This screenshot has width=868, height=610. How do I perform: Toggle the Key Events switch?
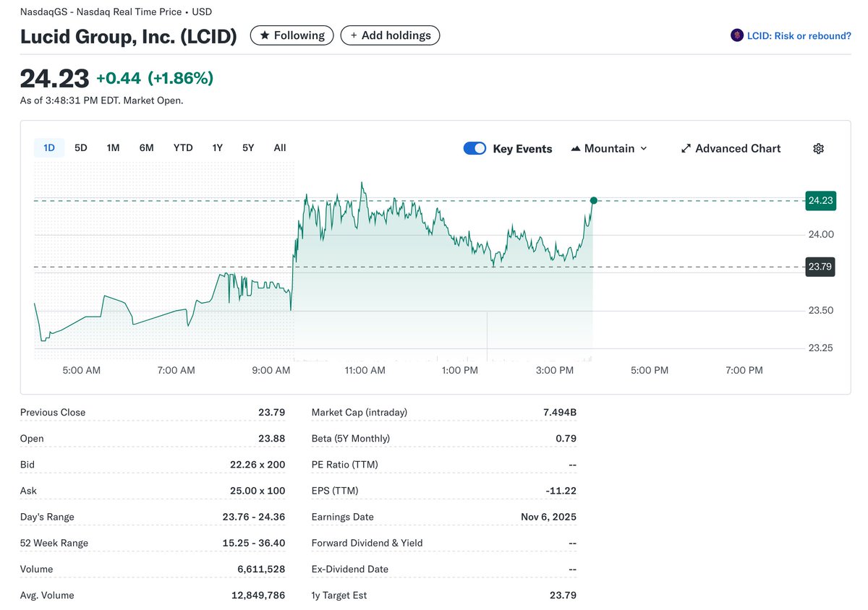point(475,148)
